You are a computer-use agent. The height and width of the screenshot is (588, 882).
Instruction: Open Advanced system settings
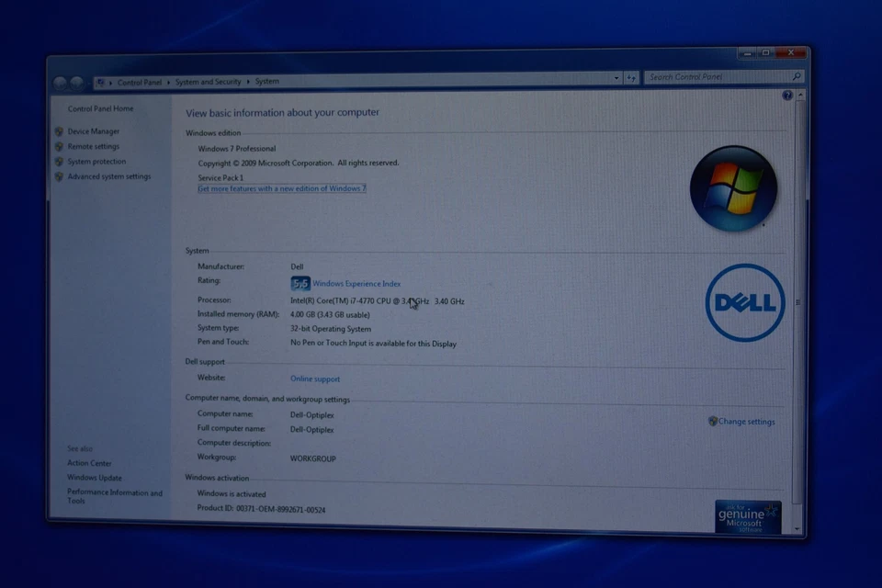108,176
